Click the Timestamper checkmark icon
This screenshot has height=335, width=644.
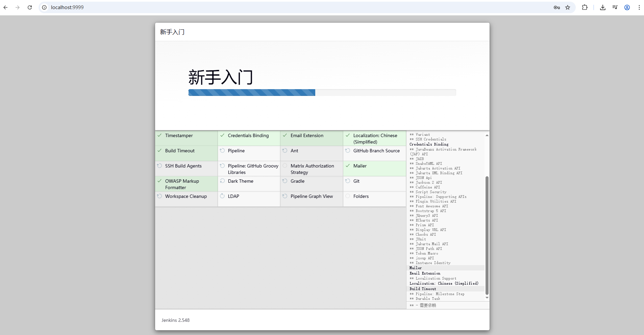(159, 135)
